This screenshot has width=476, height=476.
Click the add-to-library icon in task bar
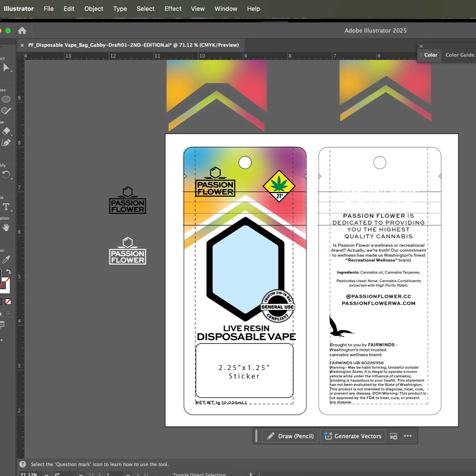pos(394,436)
